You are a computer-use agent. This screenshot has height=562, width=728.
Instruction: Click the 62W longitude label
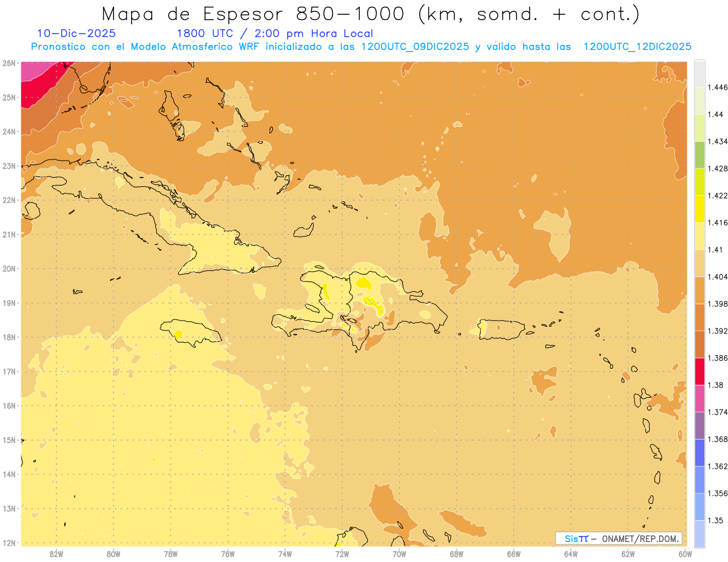(x=628, y=554)
